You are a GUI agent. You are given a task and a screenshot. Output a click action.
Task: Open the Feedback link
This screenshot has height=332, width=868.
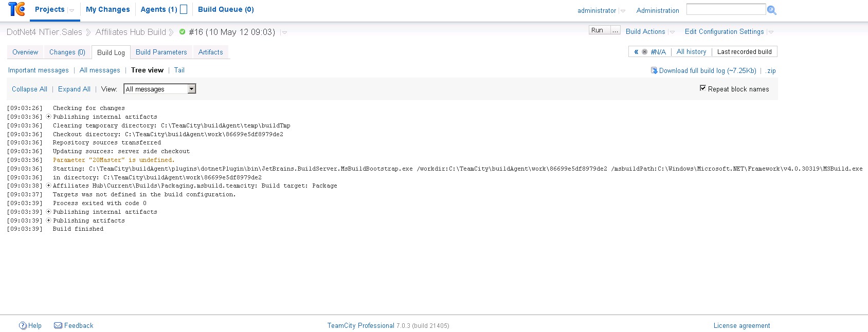[x=79, y=325]
